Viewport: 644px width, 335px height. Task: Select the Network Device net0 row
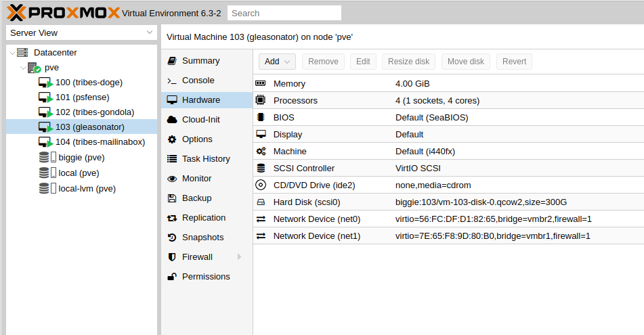447,219
